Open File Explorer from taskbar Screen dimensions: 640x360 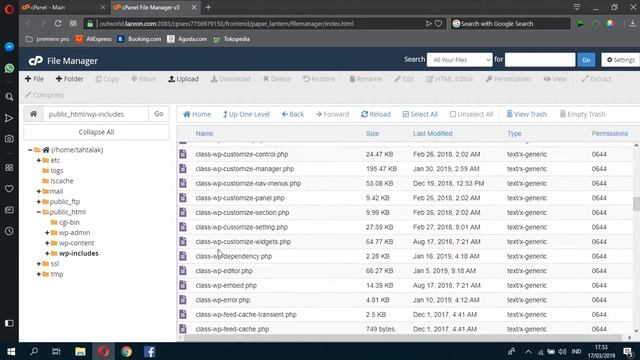pyautogui.click(x=80, y=351)
